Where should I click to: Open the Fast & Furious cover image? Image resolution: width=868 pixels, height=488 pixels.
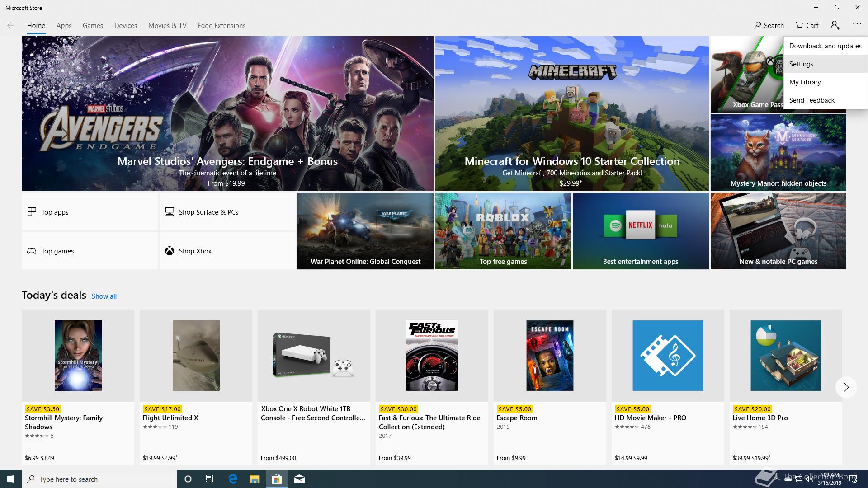[432, 356]
